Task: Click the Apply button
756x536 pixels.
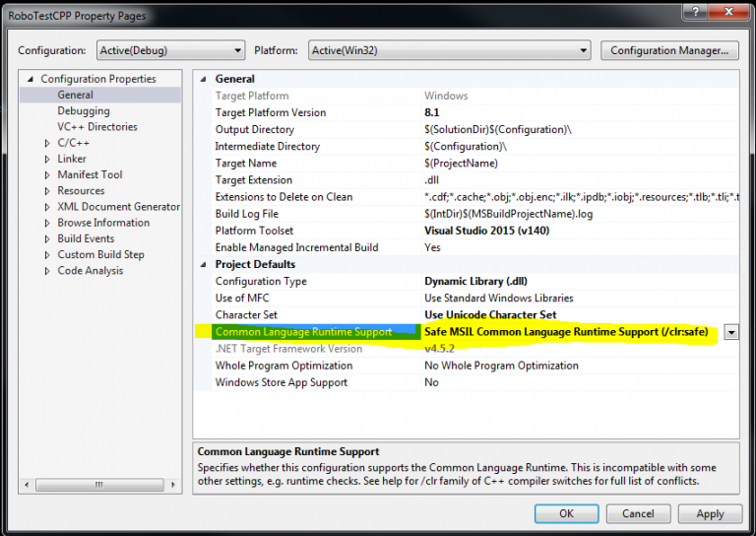Action: point(710,513)
